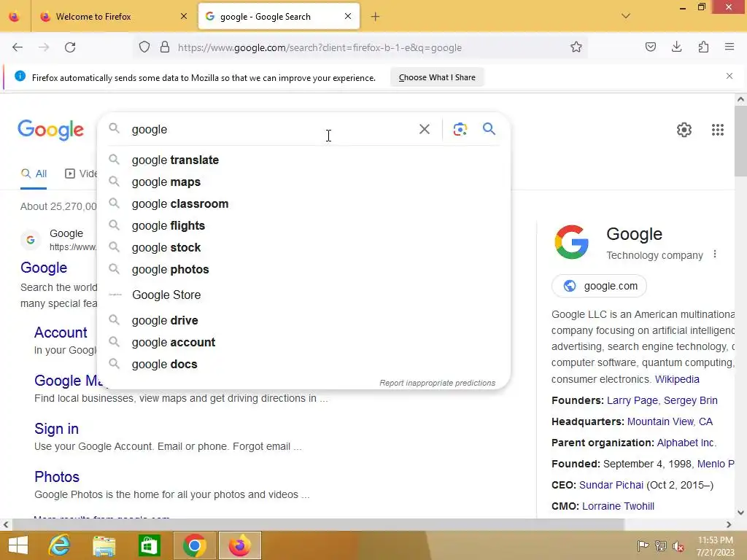Click the Google logo beside search box
747x560 pixels.
50,130
